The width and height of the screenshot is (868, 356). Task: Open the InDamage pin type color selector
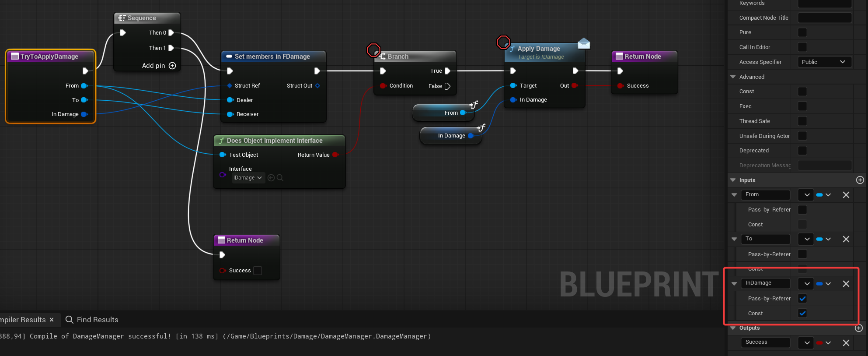click(823, 284)
